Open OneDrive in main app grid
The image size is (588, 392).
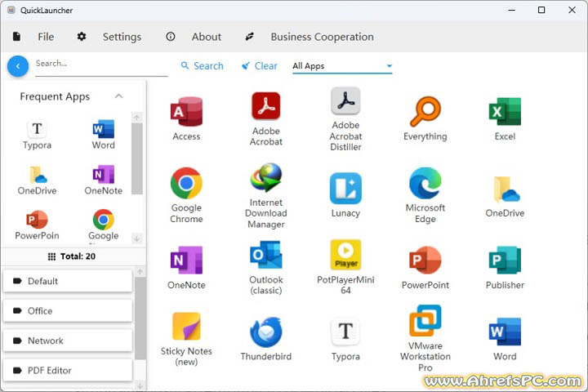coord(505,197)
